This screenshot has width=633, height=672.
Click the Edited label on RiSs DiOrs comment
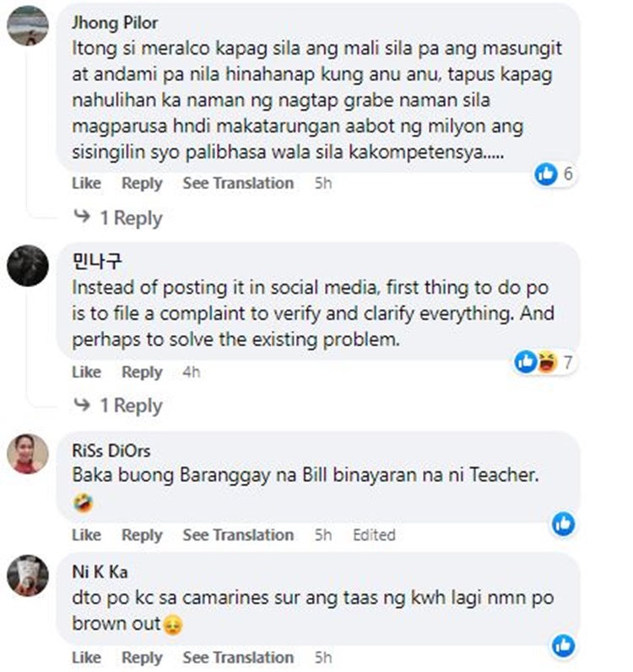click(374, 535)
